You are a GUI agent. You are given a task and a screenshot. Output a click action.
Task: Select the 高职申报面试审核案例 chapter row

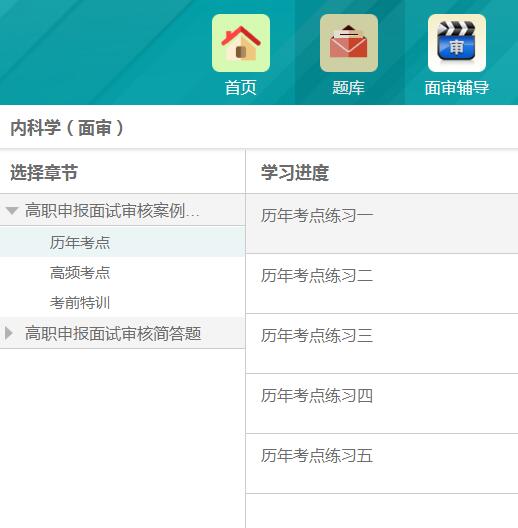123,210
